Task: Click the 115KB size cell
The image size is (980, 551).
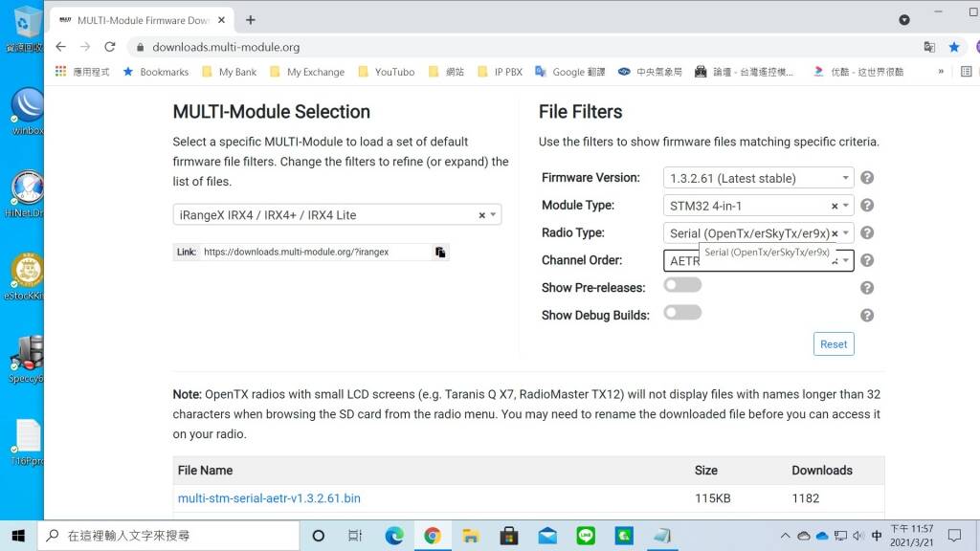Action: click(x=712, y=498)
